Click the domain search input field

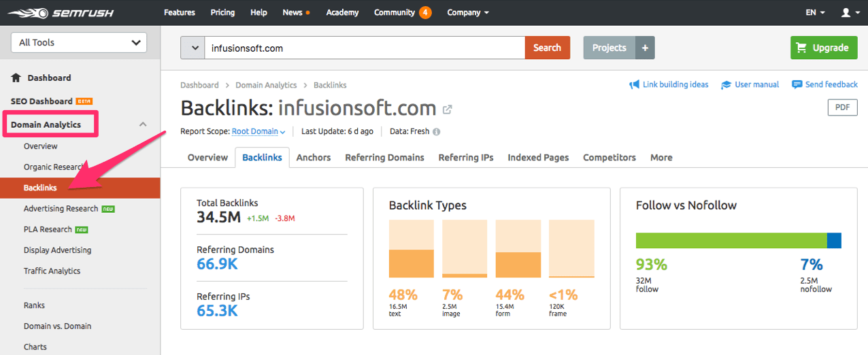click(x=365, y=48)
